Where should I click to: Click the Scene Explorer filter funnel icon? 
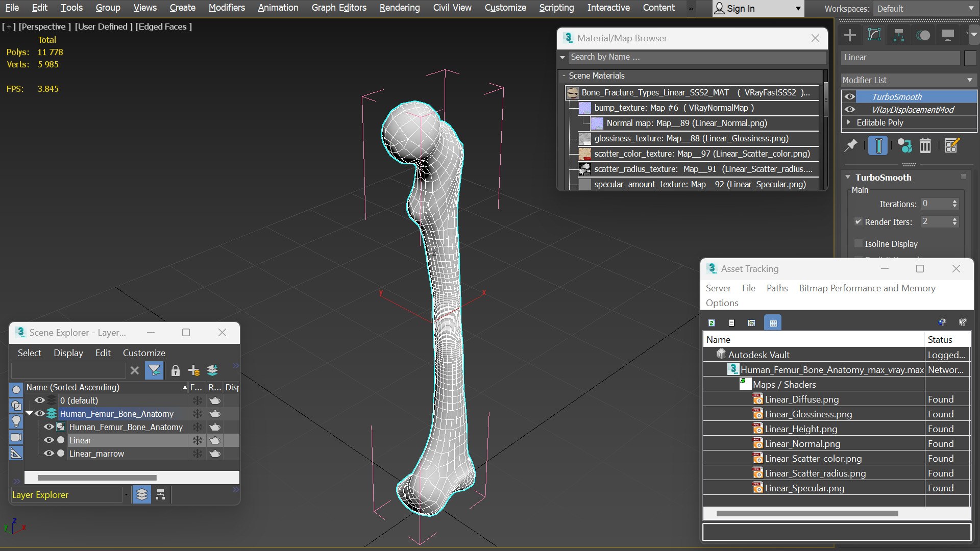(154, 370)
